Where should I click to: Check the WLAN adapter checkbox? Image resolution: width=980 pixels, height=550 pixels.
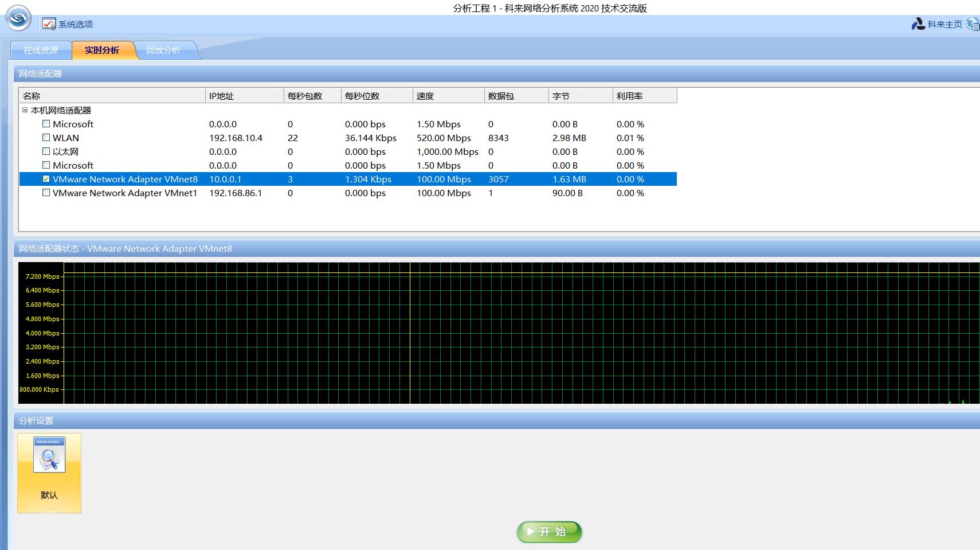pos(46,138)
